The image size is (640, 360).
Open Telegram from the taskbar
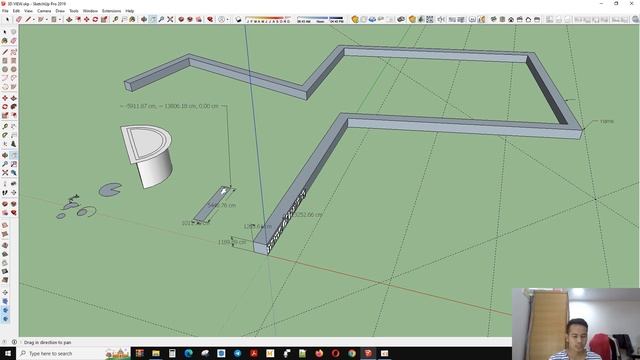click(x=238, y=353)
